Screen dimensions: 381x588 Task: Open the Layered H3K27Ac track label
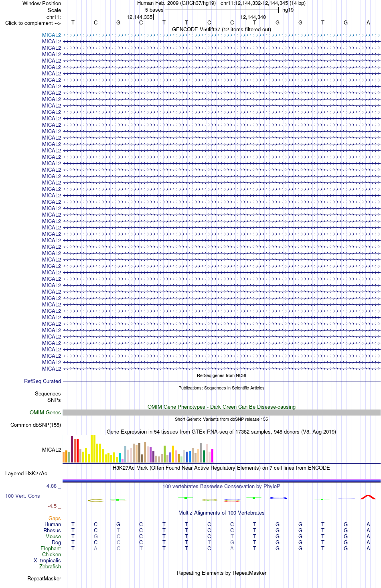(26, 473)
